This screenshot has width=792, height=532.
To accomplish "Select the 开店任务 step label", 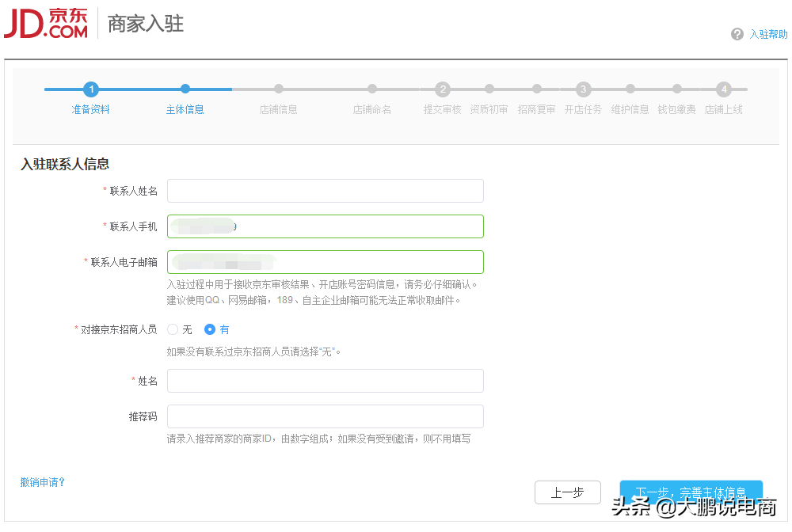I will pyautogui.click(x=583, y=109).
